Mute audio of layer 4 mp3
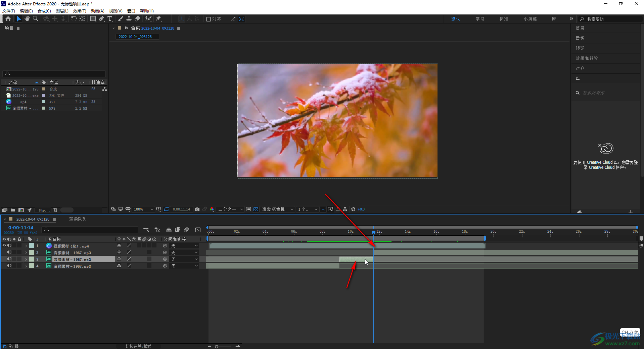 (x=9, y=266)
